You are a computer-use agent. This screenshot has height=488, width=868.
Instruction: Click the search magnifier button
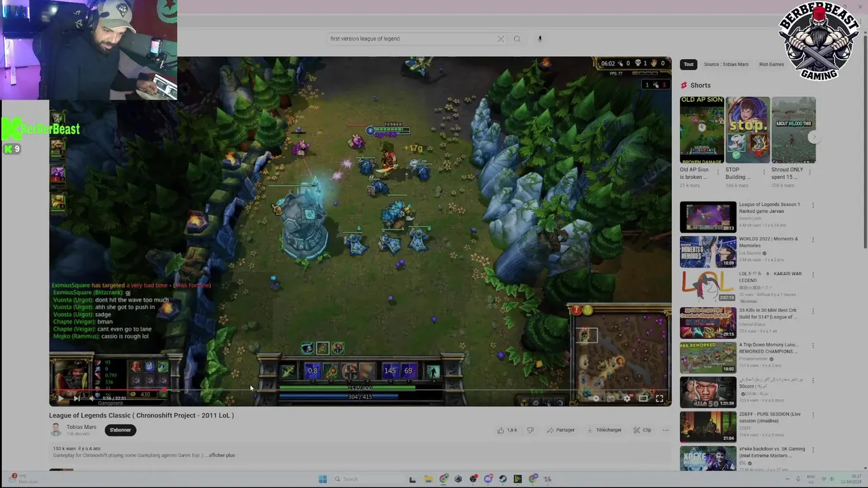coord(517,39)
